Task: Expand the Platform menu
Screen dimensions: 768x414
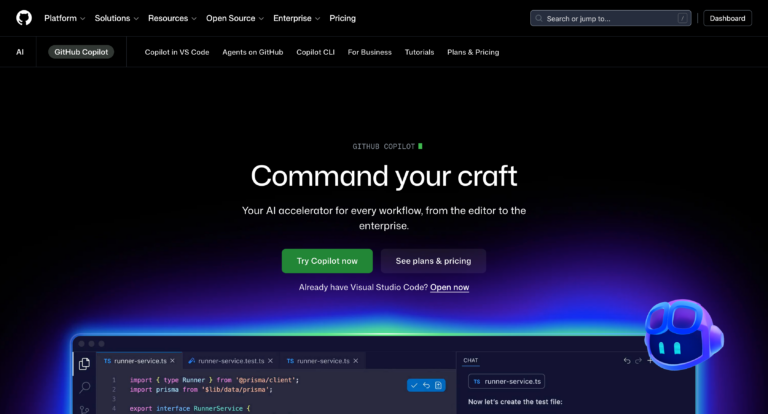Action: 65,18
